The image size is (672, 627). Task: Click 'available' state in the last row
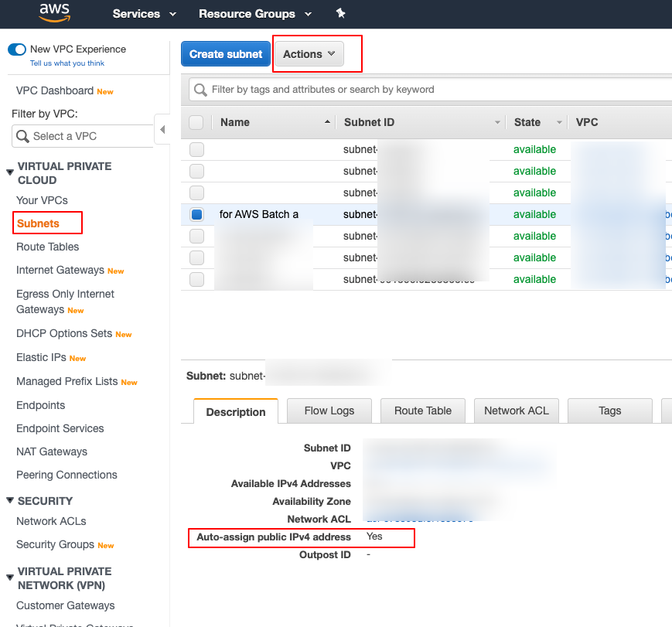[534, 279]
